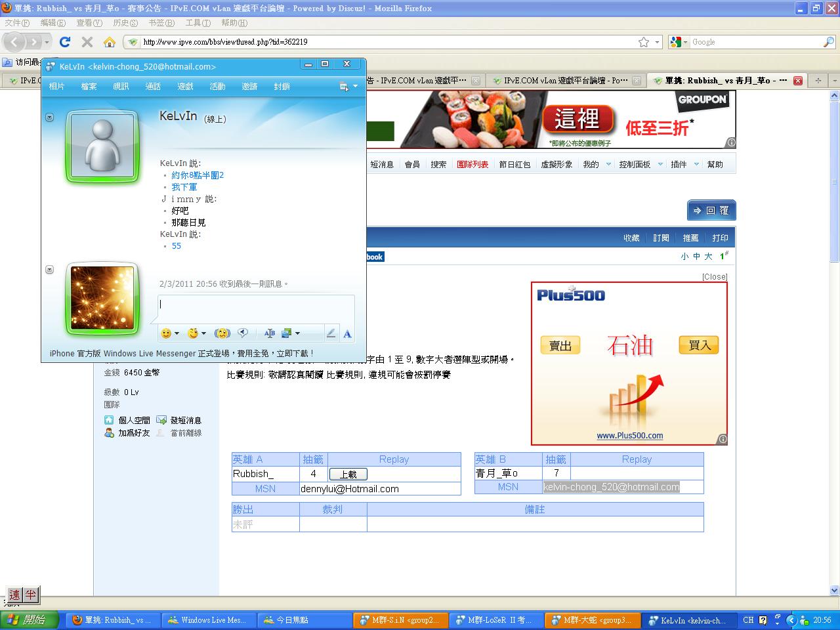Click the info icon on the Plus500 ad
Screen dimensions: 840x630
coord(723,439)
